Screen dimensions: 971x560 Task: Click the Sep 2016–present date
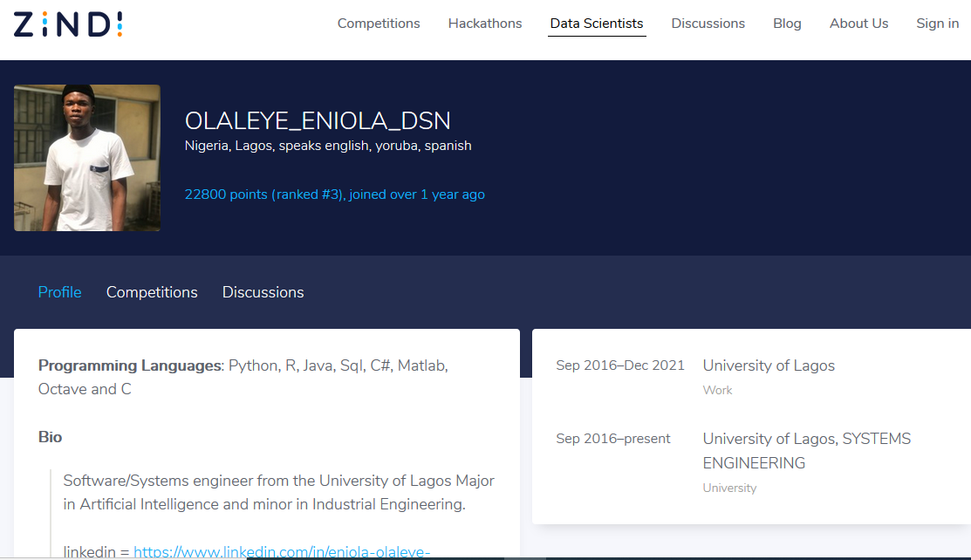tap(613, 439)
